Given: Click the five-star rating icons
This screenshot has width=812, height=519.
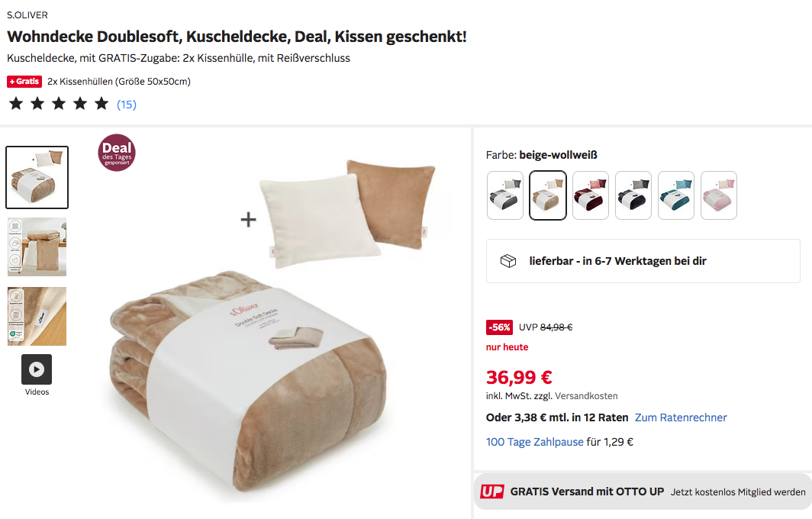Looking at the screenshot, I should [x=59, y=104].
